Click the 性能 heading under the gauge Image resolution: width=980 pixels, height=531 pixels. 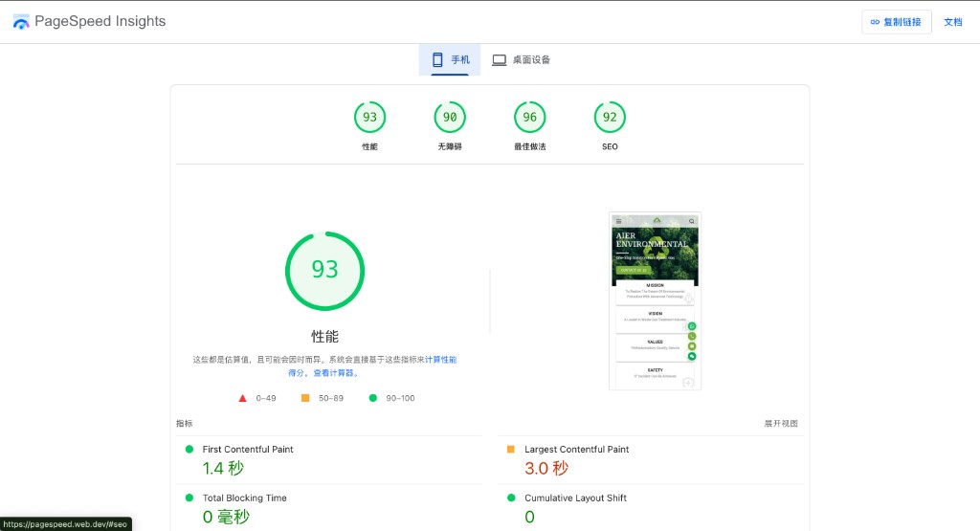pos(325,337)
